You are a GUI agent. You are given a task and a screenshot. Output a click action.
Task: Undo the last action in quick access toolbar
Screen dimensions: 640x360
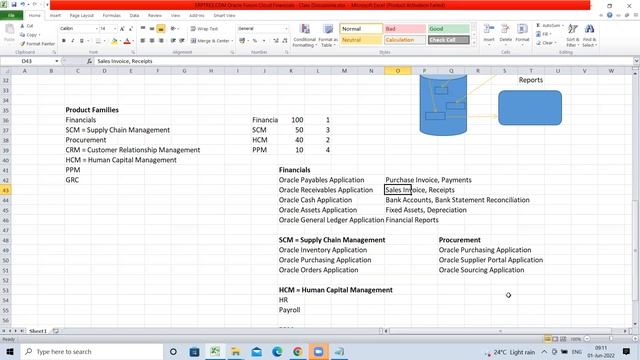click(22, 4)
